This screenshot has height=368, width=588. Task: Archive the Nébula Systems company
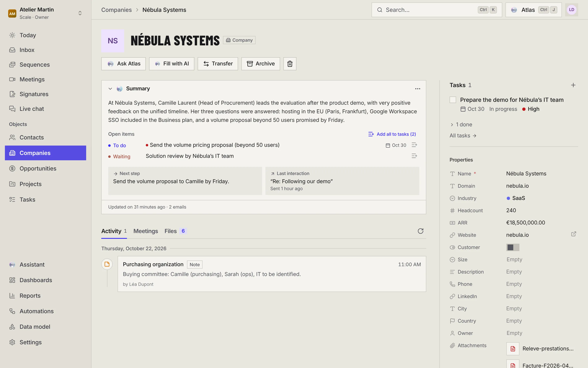[x=261, y=64]
